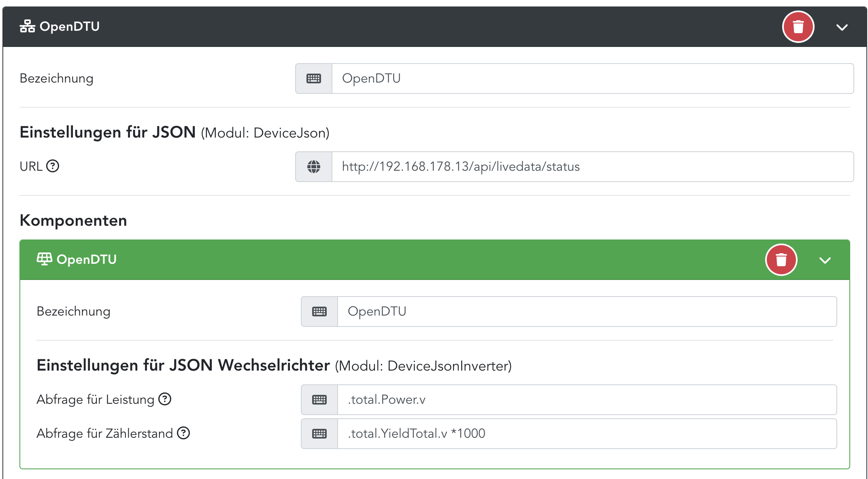The width and height of the screenshot is (868, 479).
Task: Focus the Abfrage für Zählerstand input
Action: (587, 434)
